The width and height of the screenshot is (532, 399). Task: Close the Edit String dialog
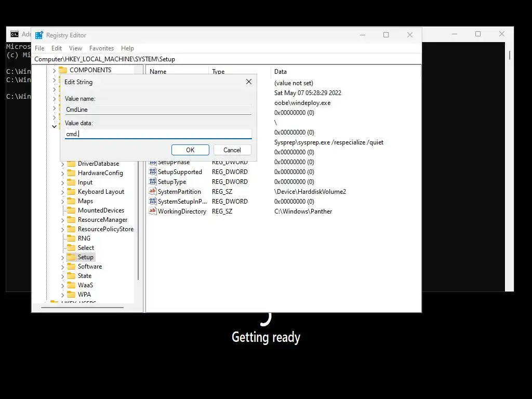(249, 82)
